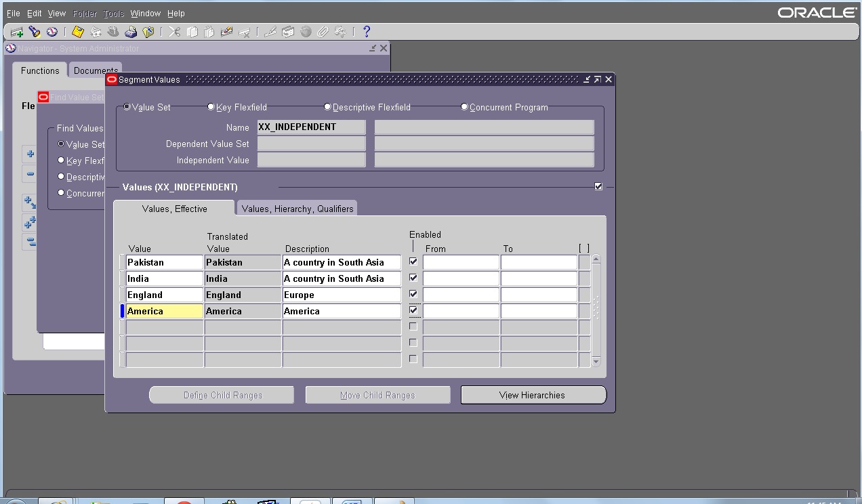Open the Find window with the flashlight icon
Viewport: 862px width, 504px height.
(35, 31)
